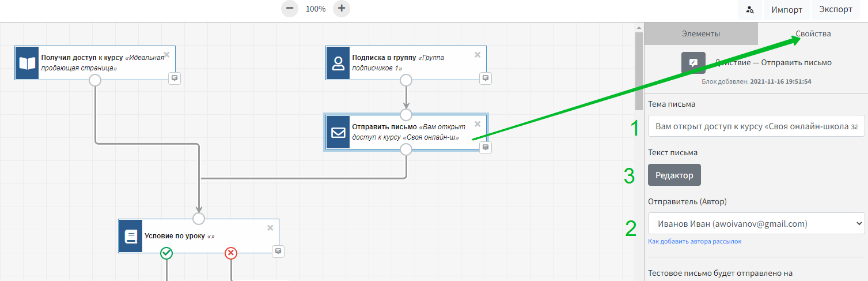Viewport: 868px width, 281px height.
Task: Open 'Как добавить автора рассылок' link
Action: click(695, 241)
